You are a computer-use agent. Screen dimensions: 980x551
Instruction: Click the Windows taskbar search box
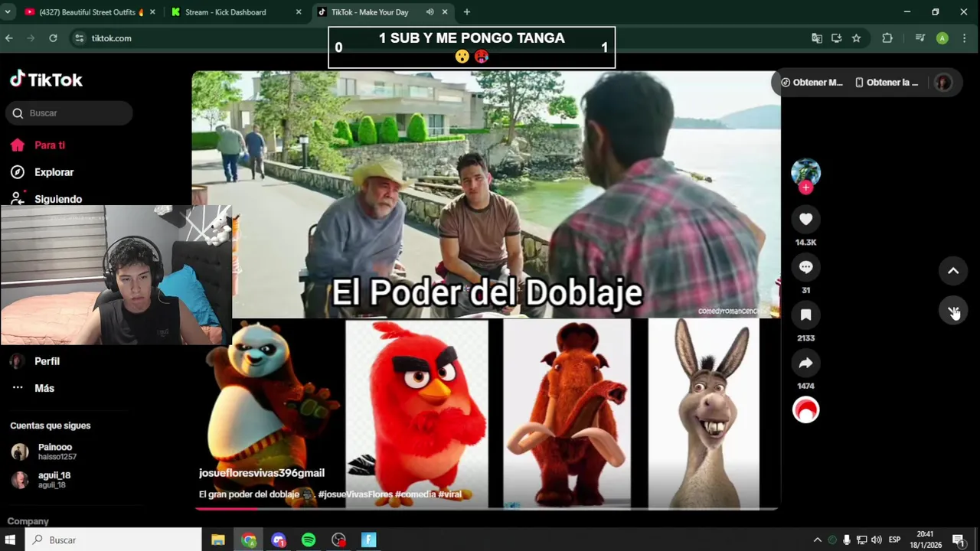point(113,540)
